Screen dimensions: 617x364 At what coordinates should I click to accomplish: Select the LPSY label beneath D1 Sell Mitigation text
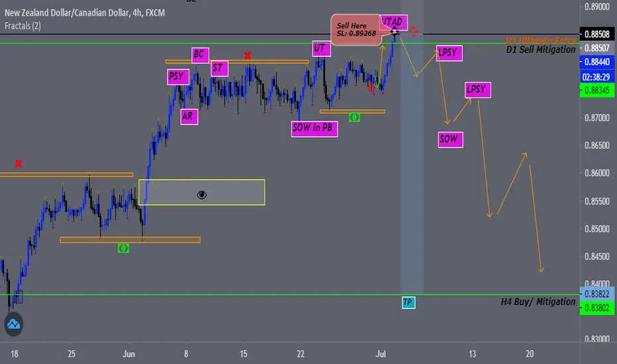point(449,53)
